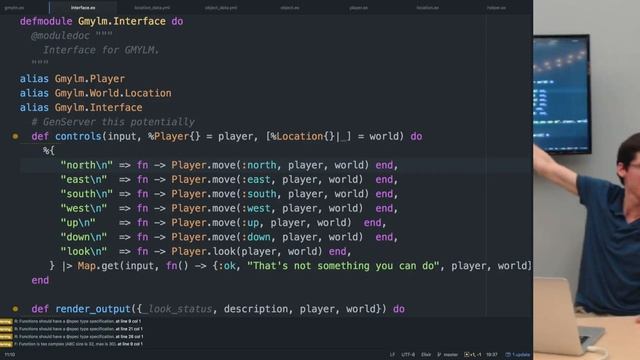Open the object.ex tab

(289, 8)
